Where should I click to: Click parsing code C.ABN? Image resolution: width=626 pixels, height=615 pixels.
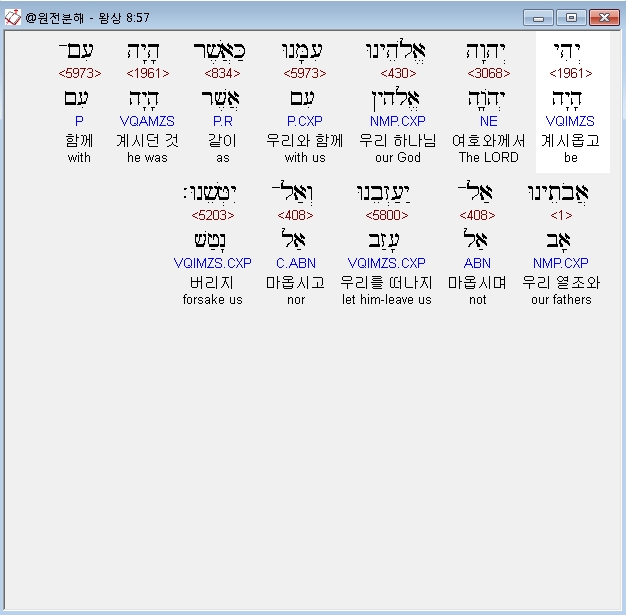[x=296, y=263]
